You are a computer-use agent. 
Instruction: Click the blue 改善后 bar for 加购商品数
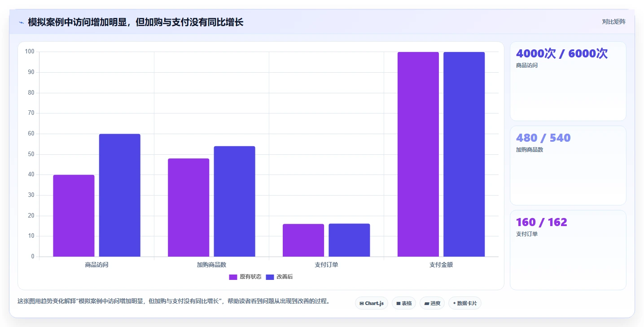coord(234,201)
